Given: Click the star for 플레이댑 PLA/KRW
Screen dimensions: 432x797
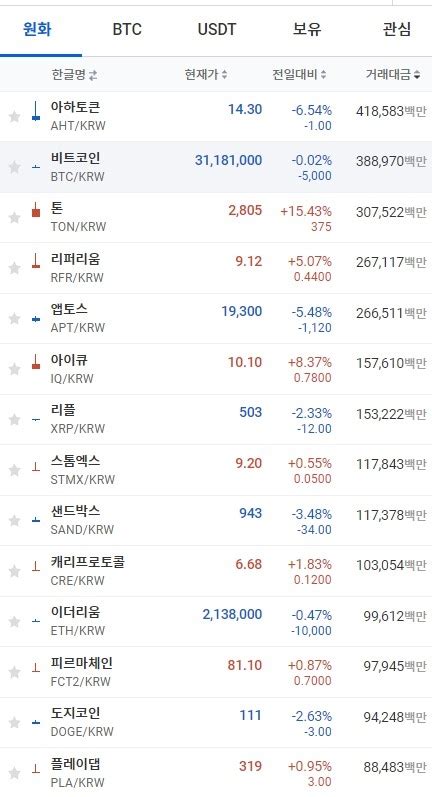Looking at the screenshot, I should (x=14, y=773).
